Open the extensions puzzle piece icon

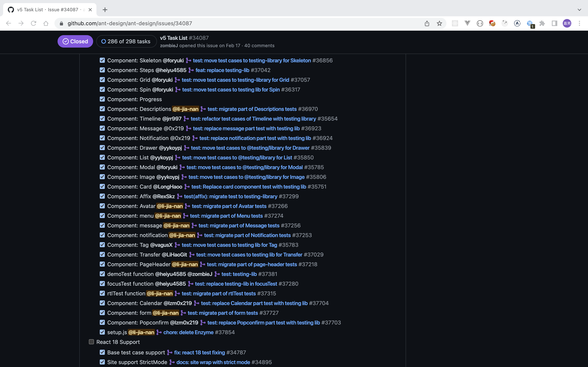coord(542,23)
